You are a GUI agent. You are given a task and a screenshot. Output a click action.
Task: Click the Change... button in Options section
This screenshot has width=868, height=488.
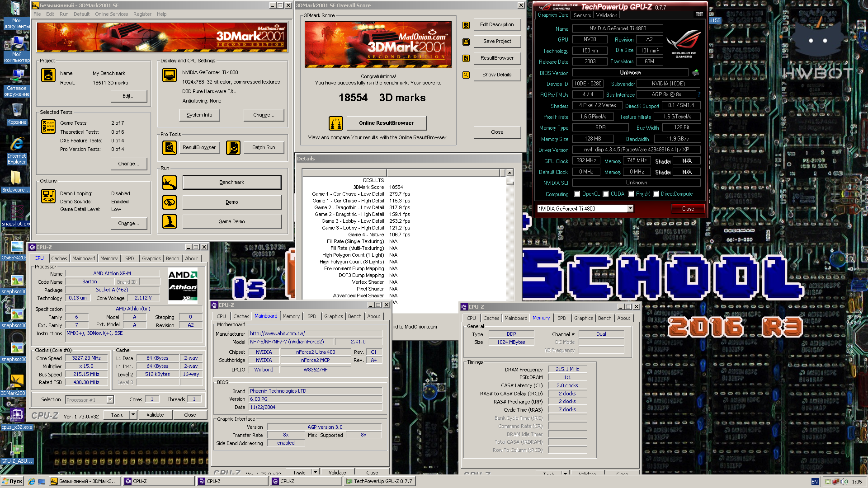coord(129,224)
